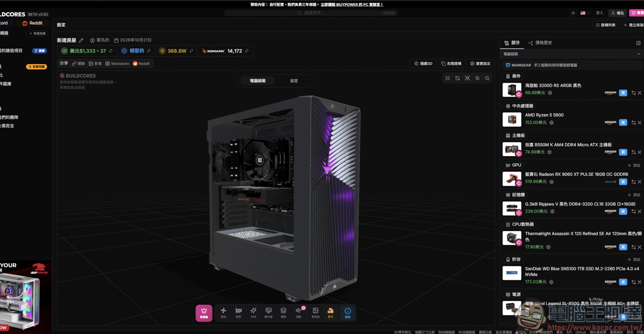Swap the 海盜船 3200D case part

click(633, 93)
